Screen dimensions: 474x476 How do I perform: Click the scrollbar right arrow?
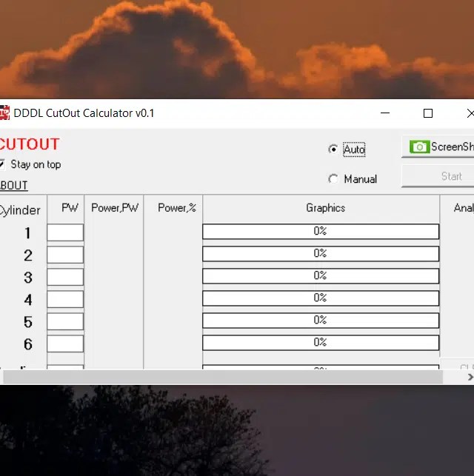pyautogui.click(x=470, y=377)
